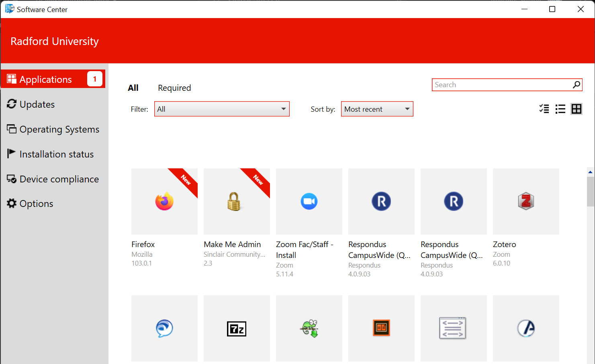
Task: Click the Zotero application name
Action: (505, 244)
